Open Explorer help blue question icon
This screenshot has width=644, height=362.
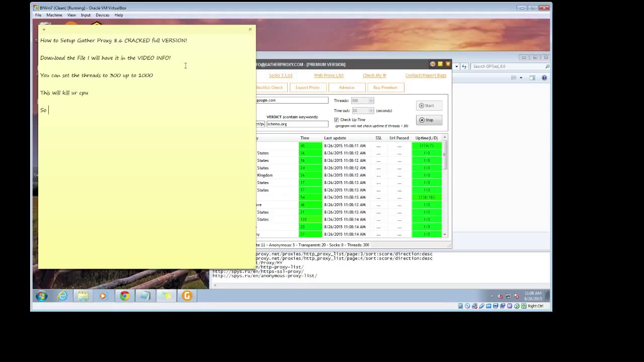click(x=544, y=78)
